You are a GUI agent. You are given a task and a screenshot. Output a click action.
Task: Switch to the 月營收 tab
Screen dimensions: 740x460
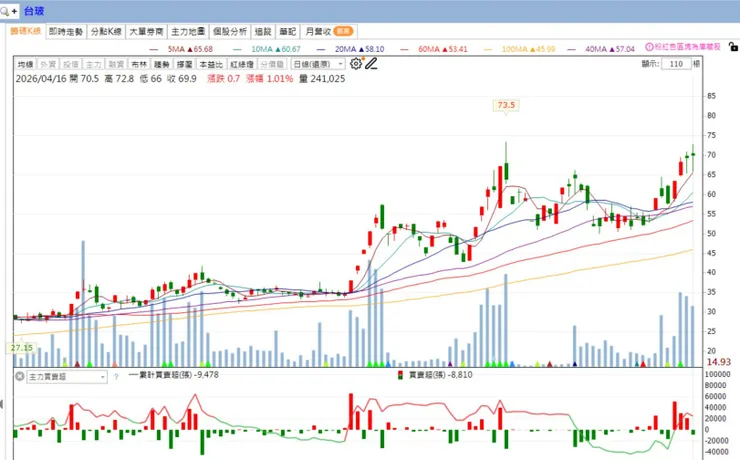coord(329,32)
